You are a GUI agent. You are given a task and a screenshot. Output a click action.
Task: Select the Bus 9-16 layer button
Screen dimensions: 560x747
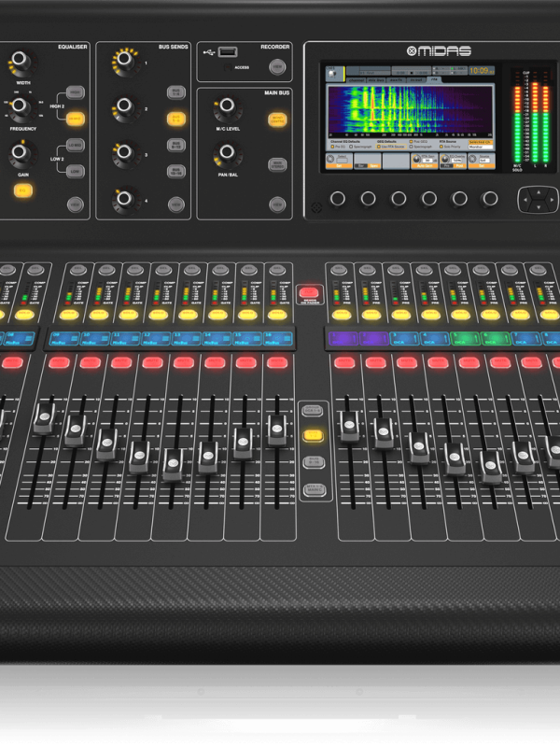pyautogui.click(x=314, y=461)
